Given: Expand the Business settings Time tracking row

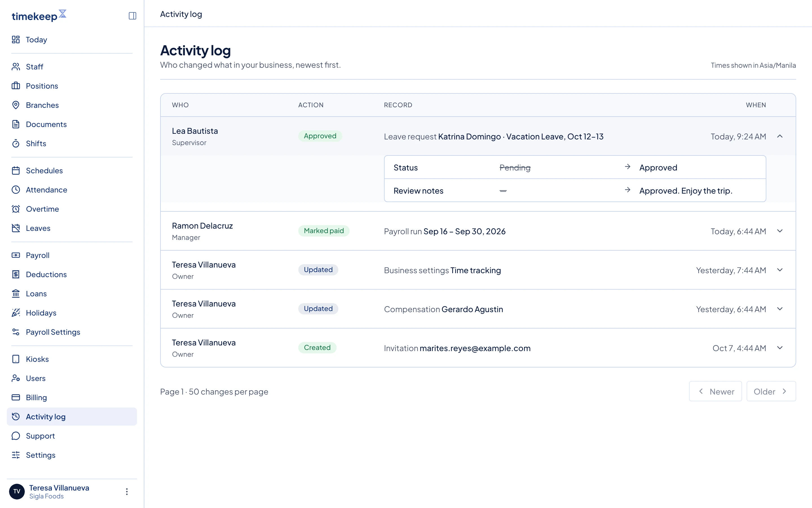Looking at the screenshot, I should coord(780,270).
